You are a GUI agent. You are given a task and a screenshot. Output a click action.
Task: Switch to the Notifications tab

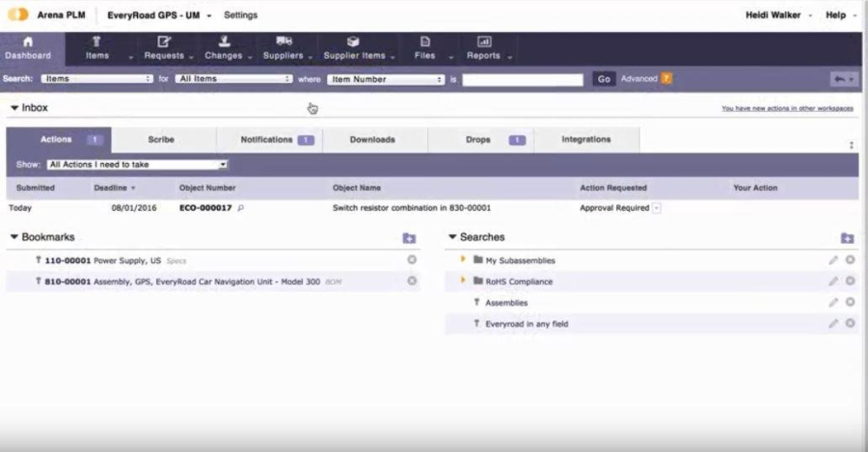[x=270, y=140]
